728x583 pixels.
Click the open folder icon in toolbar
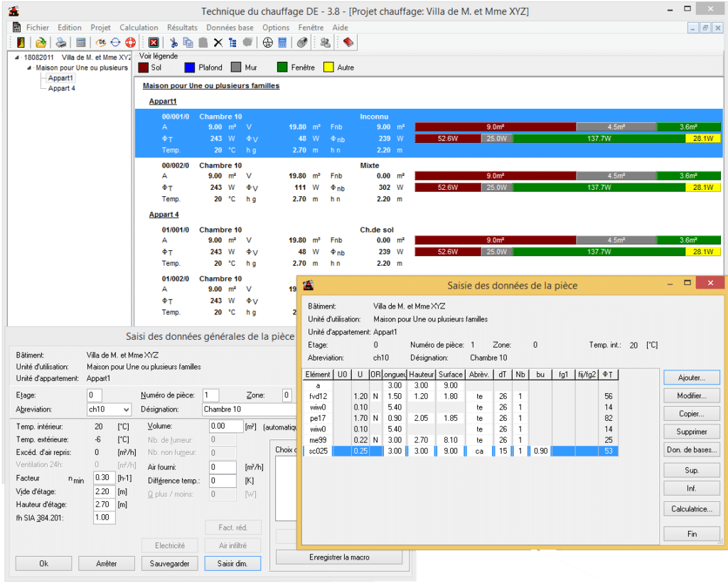click(x=42, y=43)
